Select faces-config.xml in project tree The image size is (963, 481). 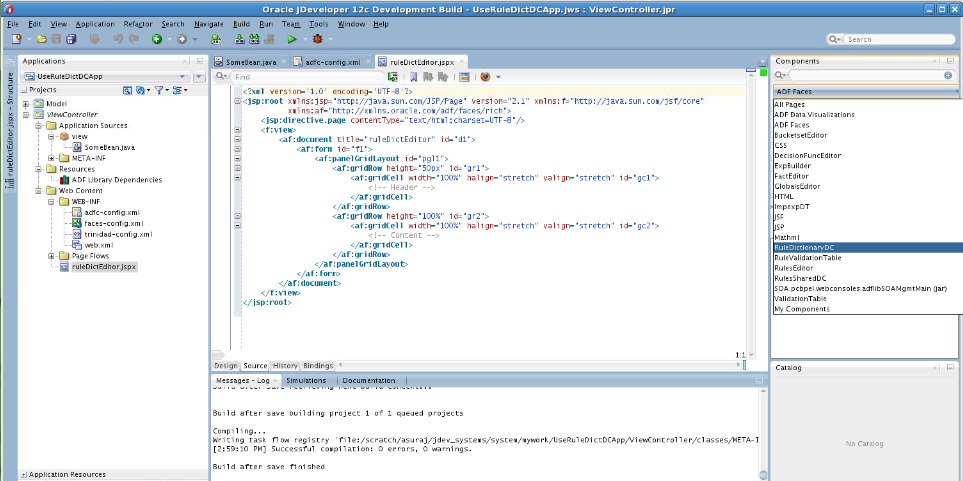(x=114, y=223)
